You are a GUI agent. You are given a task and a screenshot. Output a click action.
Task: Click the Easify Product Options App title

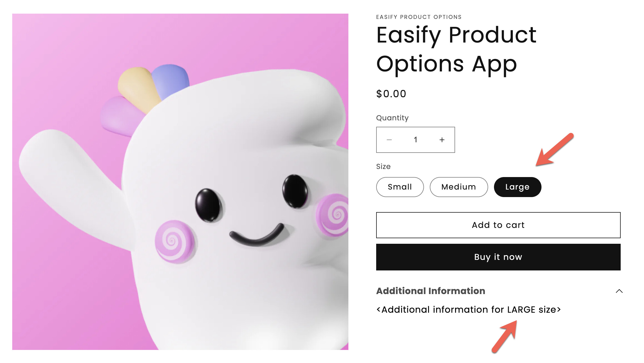(x=456, y=49)
